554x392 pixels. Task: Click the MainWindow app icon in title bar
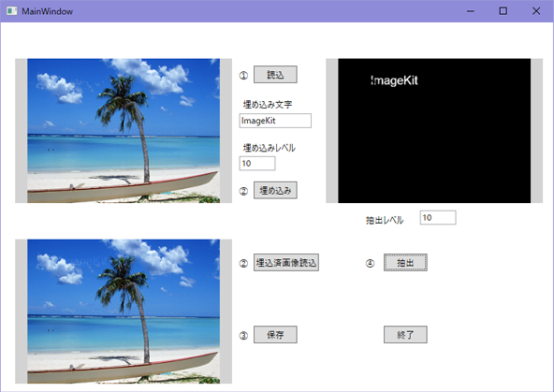(x=11, y=11)
